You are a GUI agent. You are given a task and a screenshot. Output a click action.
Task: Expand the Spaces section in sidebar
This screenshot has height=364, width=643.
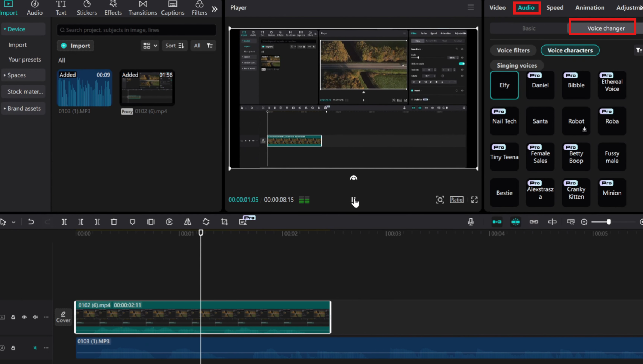coord(17,75)
